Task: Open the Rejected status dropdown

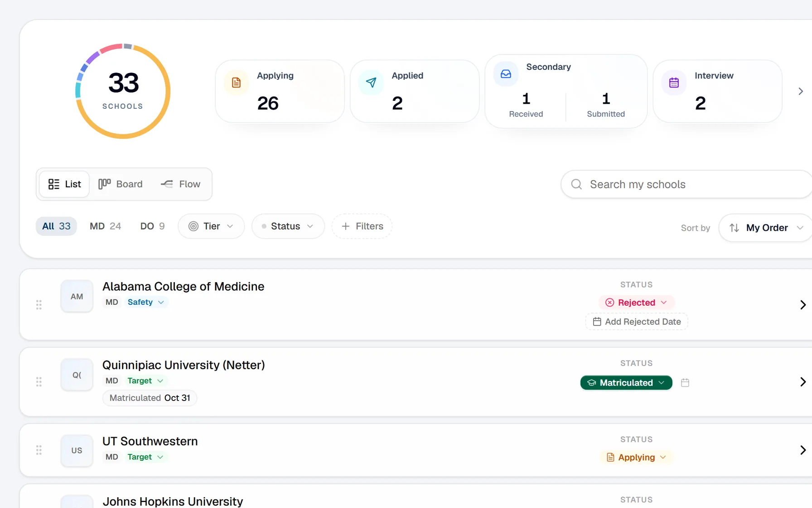Action: [637, 303]
